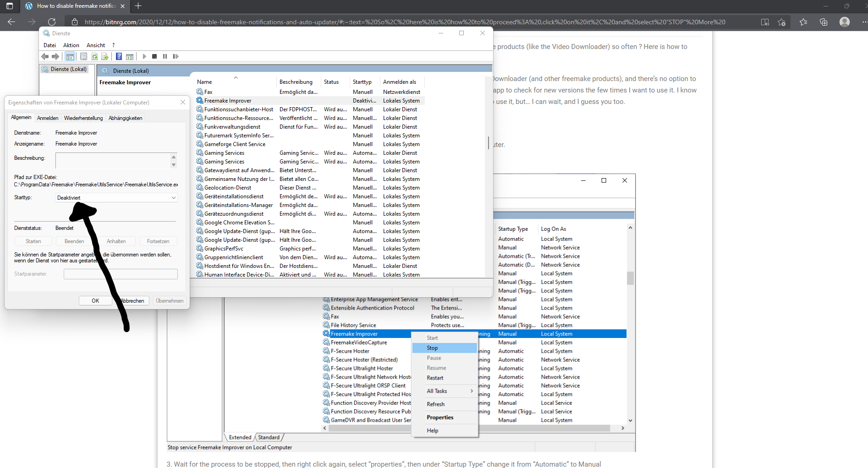Open the Aktion menu

[71, 45]
